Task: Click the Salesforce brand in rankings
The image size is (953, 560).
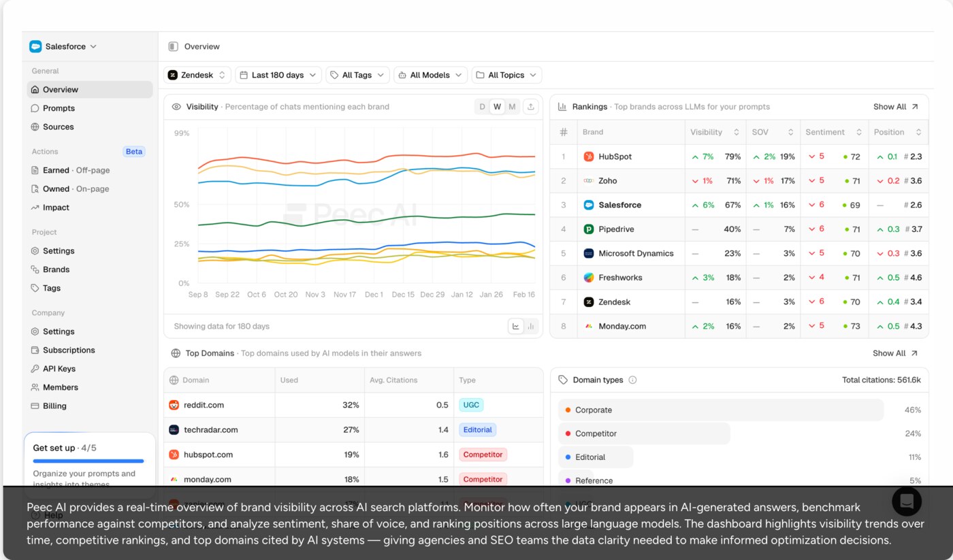Action: (619, 205)
